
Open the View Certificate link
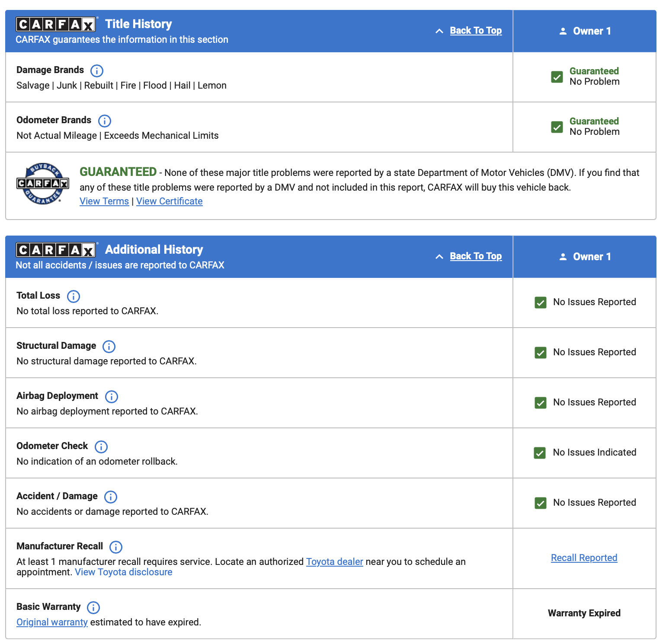pyautogui.click(x=170, y=201)
